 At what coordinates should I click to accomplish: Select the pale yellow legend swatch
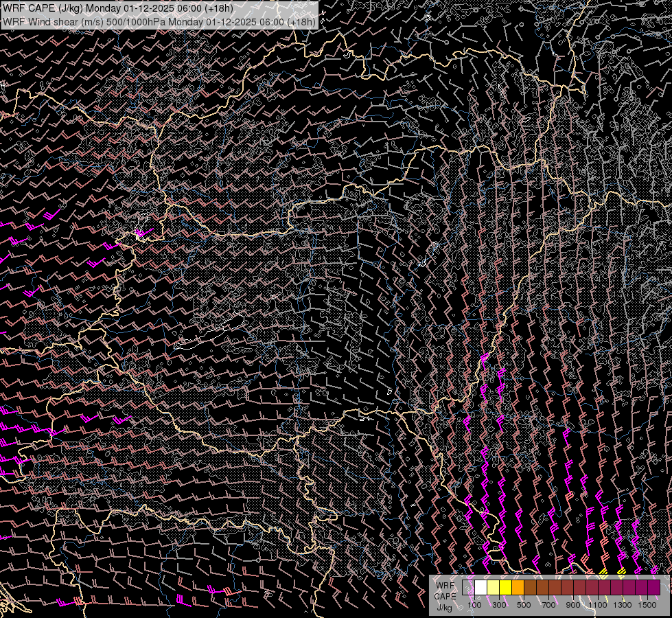pos(493,588)
